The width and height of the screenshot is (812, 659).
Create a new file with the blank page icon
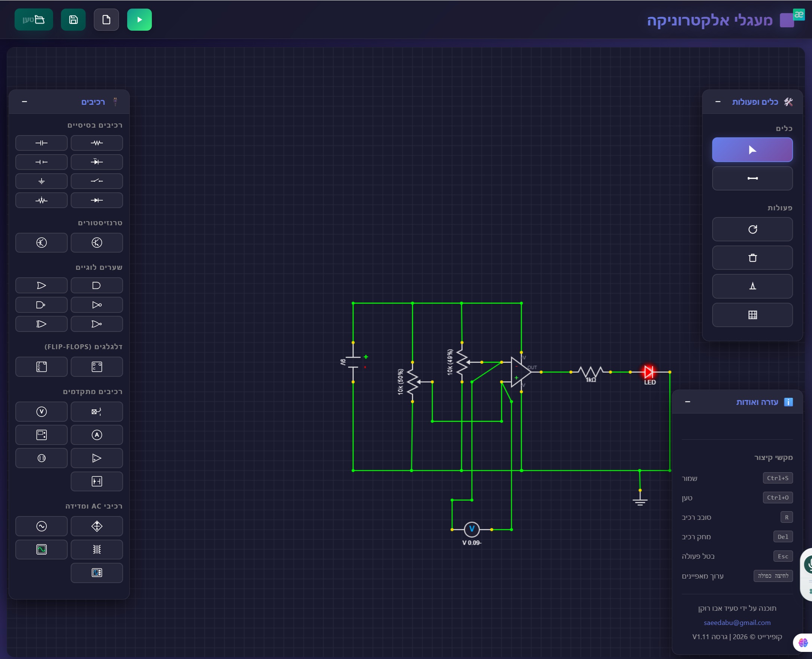(106, 19)
